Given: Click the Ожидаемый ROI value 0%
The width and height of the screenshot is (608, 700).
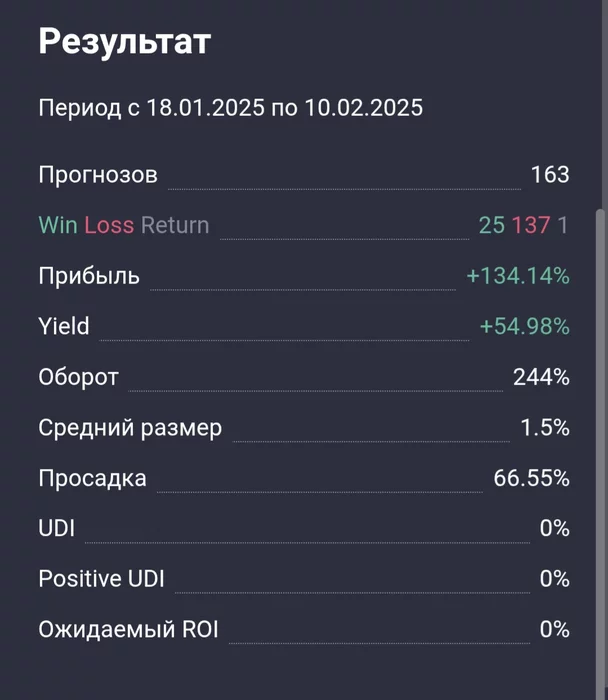Looking at the screenshot, I should coord(554,629).
